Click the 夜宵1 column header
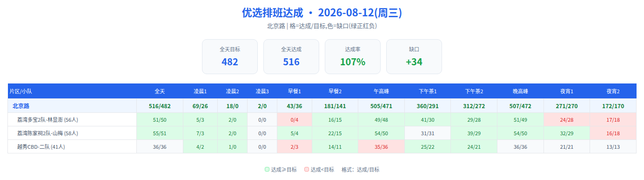The width and height of the screenshot is (644, 180). [x=566, y=91]
